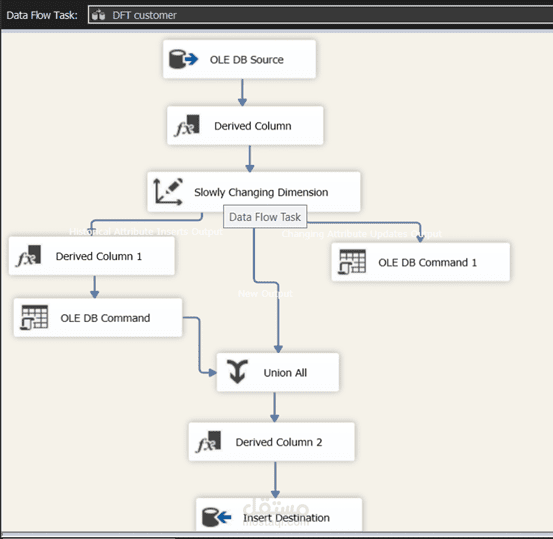Click the Derived Column 1 fx icon
This screenshot has width=553, height=539.
click(x=29, y=256)
